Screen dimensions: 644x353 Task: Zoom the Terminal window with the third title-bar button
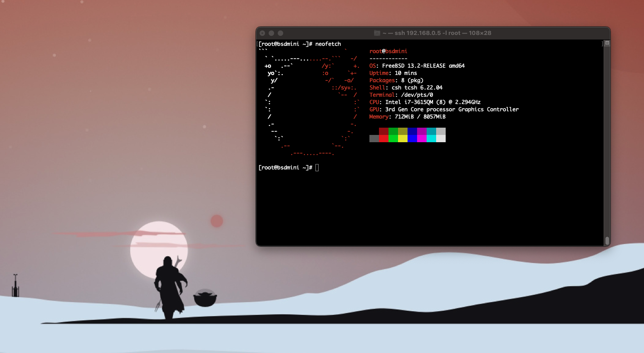tap(280, 33)
